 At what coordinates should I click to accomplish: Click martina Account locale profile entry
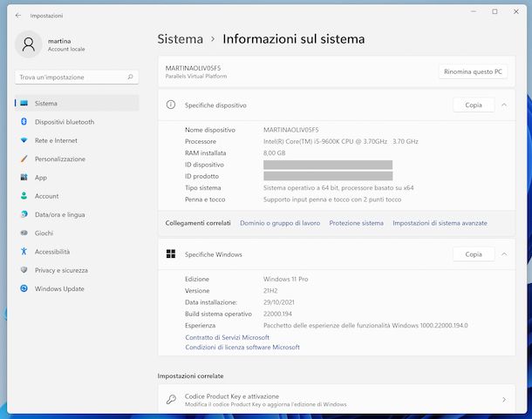click(x=51, y=44)
